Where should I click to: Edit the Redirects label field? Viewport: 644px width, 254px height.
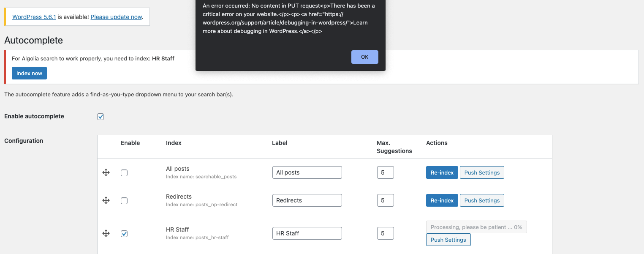(307, 200)
